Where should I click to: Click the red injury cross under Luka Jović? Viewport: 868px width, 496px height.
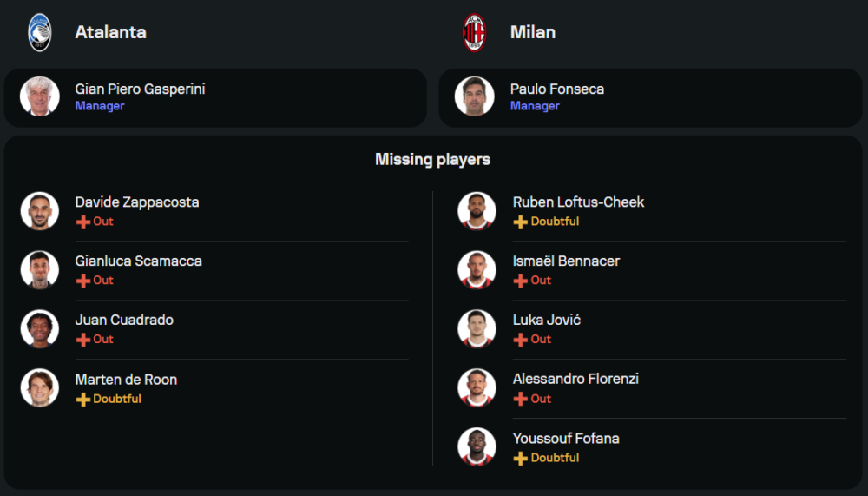521,340
